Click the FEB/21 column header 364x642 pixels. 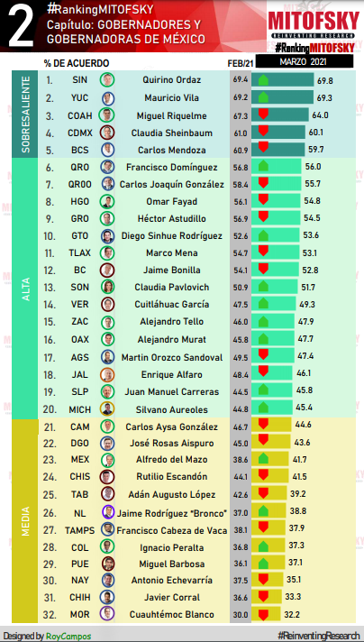240,63
